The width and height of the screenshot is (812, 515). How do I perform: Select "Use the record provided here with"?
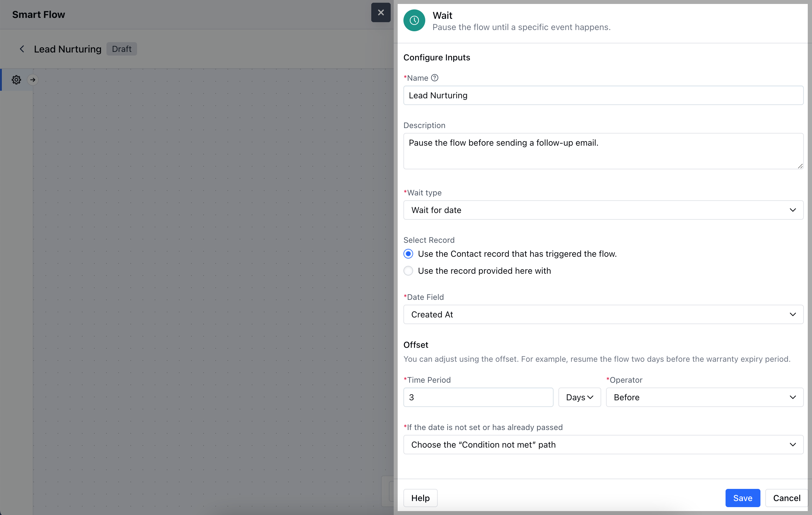point(408,271)
